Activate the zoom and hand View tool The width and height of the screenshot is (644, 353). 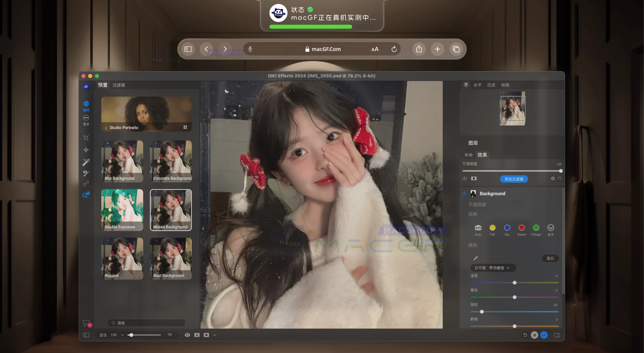pyautogui.click(x=86, y=195)
